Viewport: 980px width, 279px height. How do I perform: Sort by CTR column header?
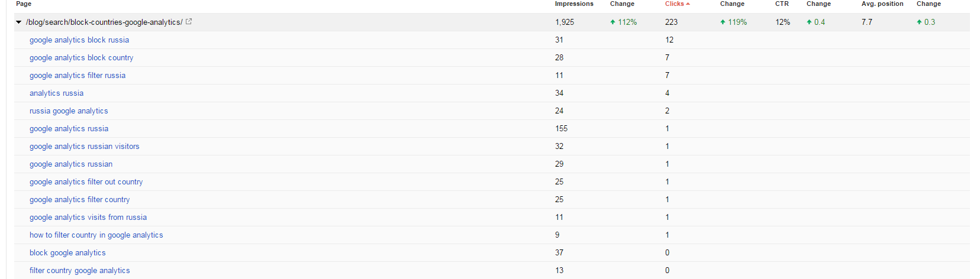(782, 4)
